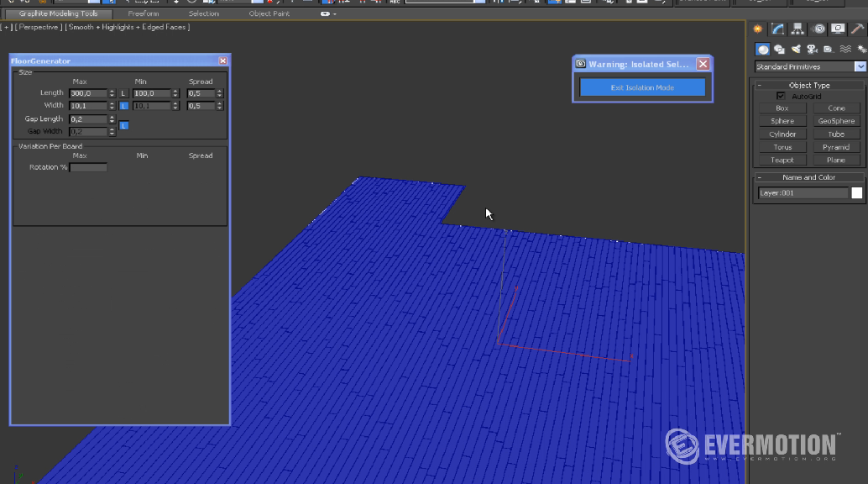Click the viewport shading label Smooth + Highlights
Image resolution: width=868 pixels, height=484 pixels.
[x=105, y=27]
